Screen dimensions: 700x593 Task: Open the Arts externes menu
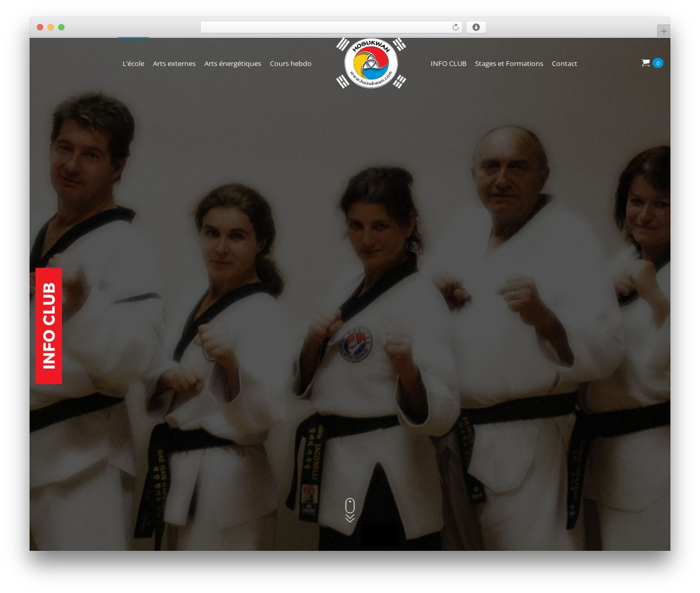point(174,63)
